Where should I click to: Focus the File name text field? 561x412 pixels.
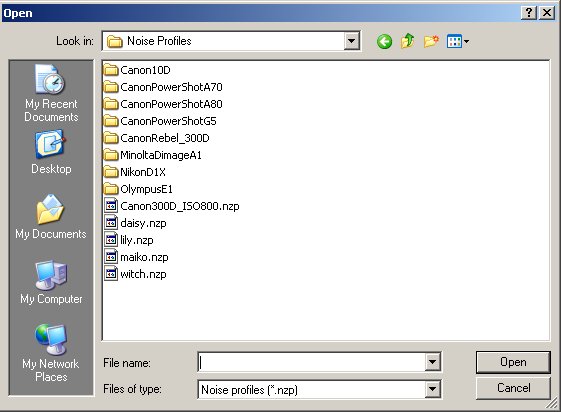coord(311,362)
